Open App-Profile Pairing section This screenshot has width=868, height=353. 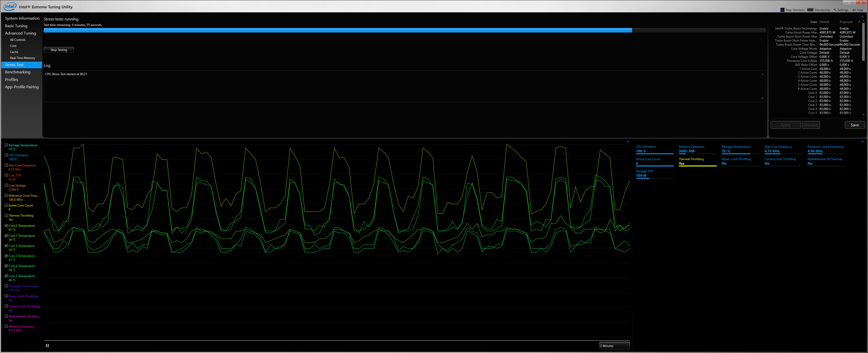click(21, 87)
